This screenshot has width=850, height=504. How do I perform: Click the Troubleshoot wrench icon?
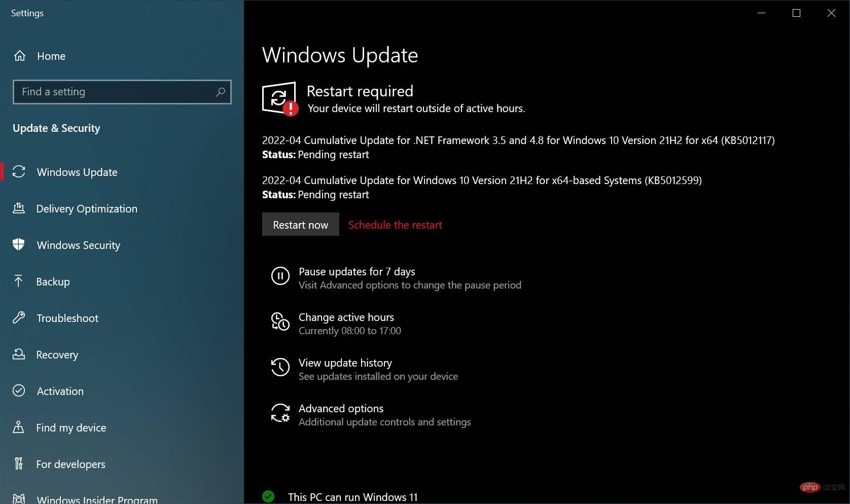pos(19,317)
